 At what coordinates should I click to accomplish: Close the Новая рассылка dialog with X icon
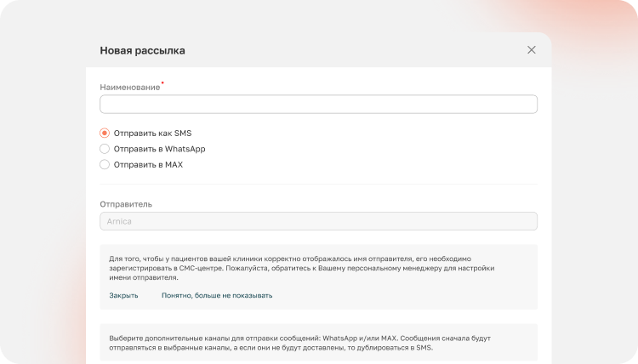(x=532, y=49)
